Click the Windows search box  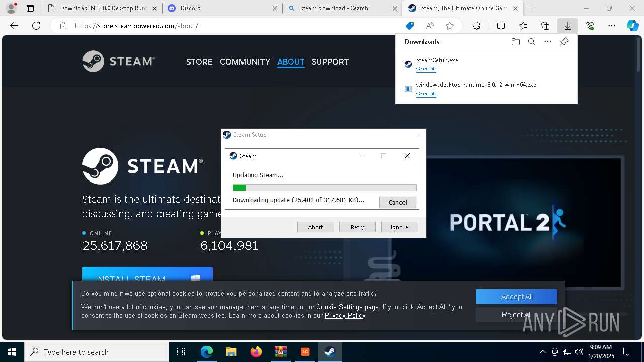(x=97, y=352)
